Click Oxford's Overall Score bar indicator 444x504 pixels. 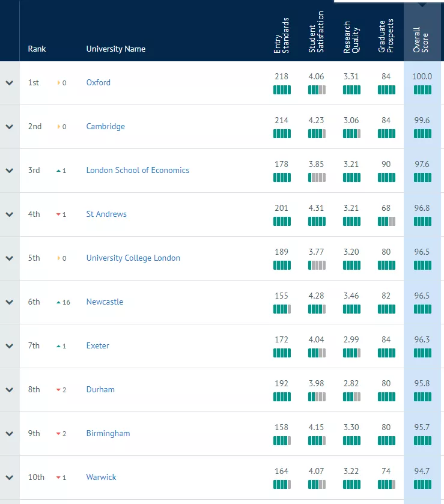coord(422,90)
